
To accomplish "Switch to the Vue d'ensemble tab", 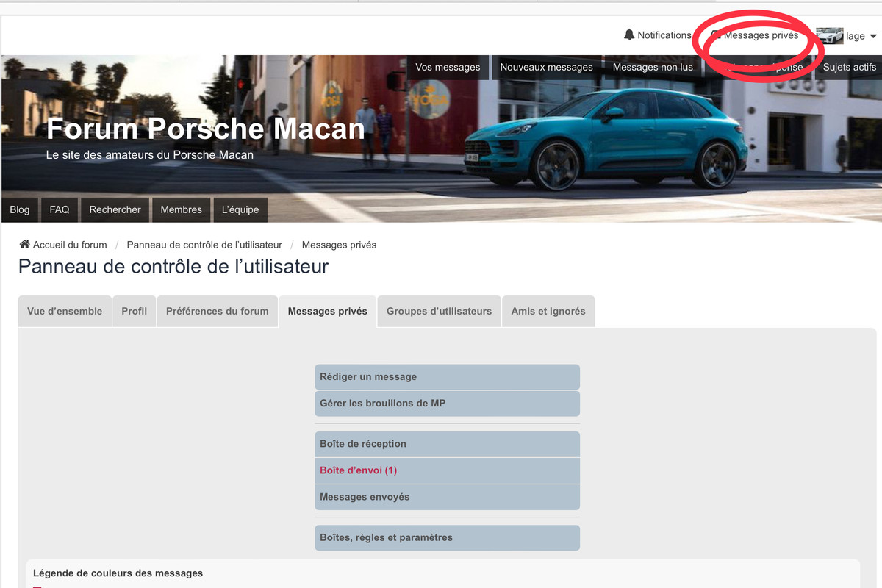I will point(65,311).
